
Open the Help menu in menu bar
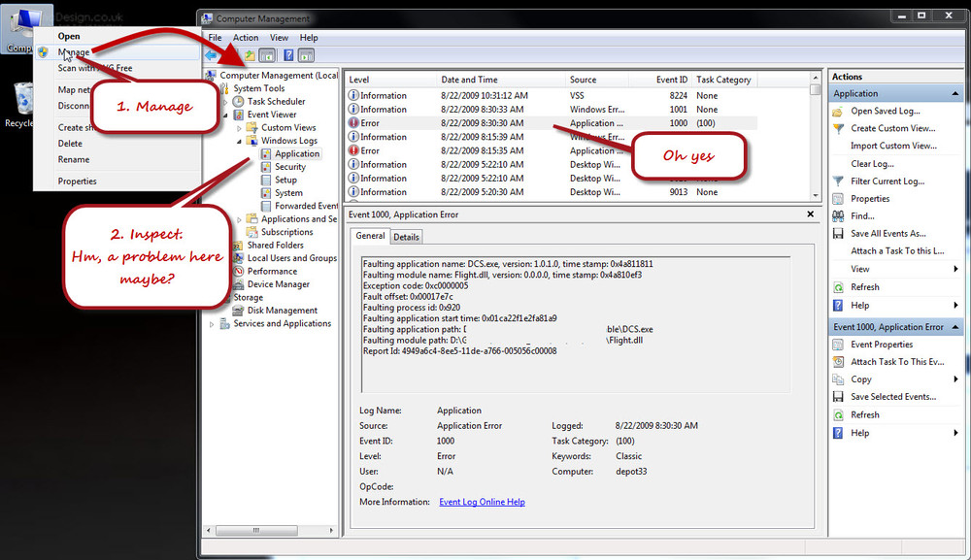(309, 37)
